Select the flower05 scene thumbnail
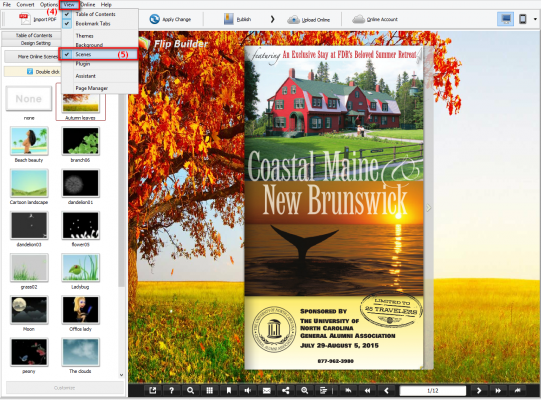 pos(80,225)
